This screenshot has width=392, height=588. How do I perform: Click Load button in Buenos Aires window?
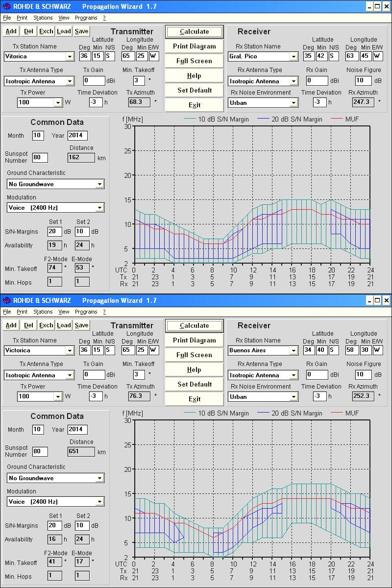point(64,325)
